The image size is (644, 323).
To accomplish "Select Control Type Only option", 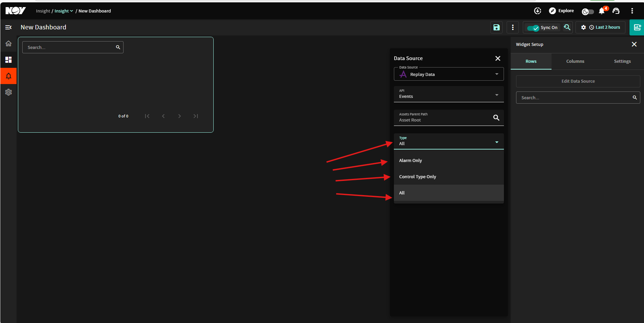I will pos(449,177).
